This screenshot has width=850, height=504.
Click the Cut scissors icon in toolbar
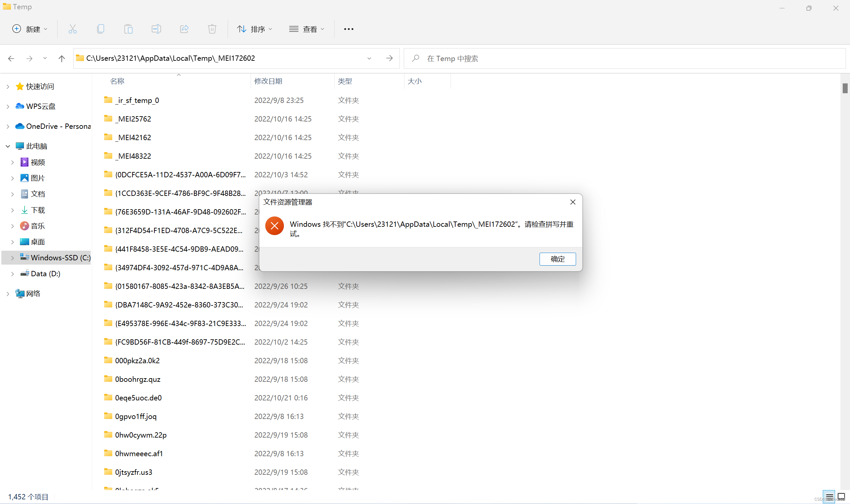72,29
